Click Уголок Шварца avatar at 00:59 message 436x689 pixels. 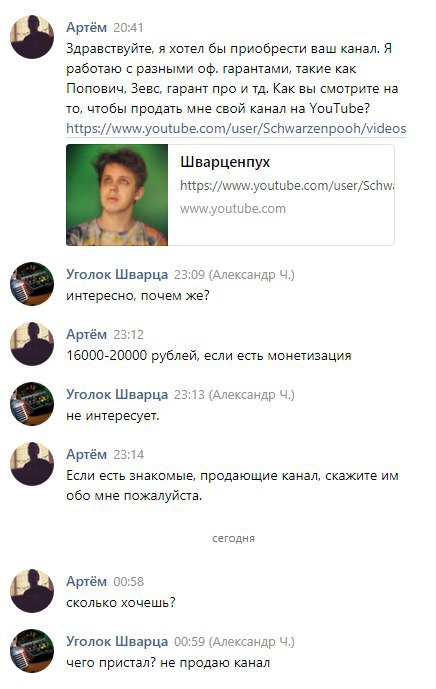[32, 651]
